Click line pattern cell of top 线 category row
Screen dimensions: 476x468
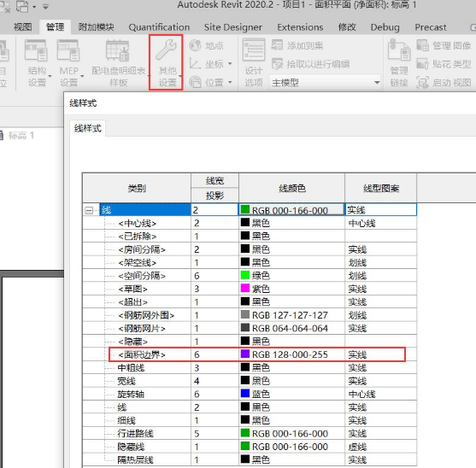pyautogui.click(x=380, y=210)
